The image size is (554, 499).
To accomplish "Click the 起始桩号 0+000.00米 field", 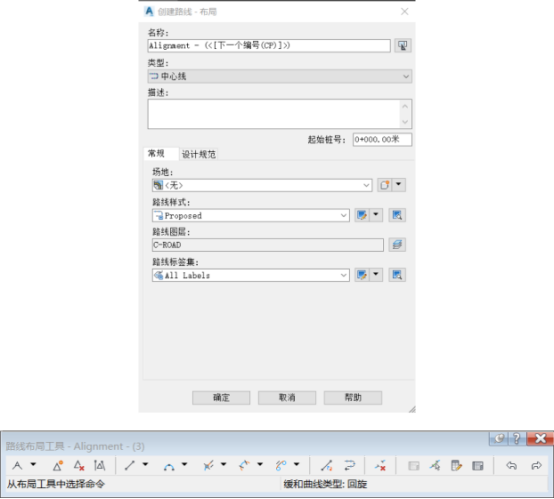I will pos(382,140).
